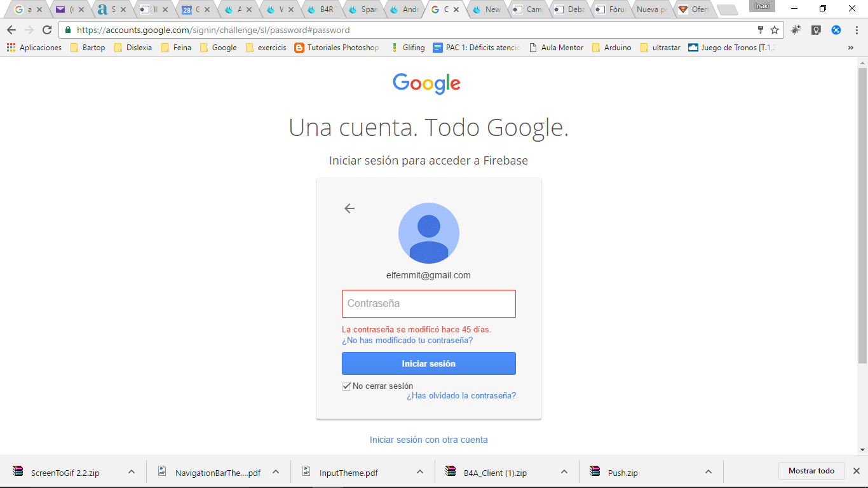Open the Push.zip download
This screenshot has height=488, width=868.
(614, 473)
